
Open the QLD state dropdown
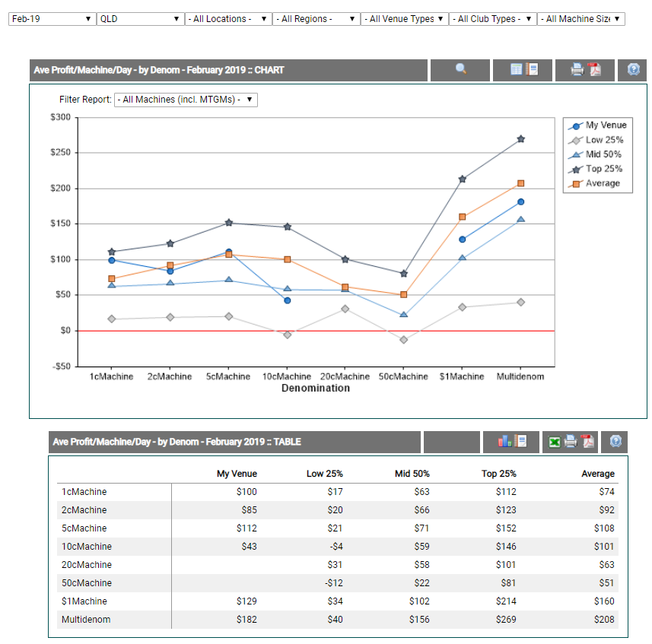[140, 18]
